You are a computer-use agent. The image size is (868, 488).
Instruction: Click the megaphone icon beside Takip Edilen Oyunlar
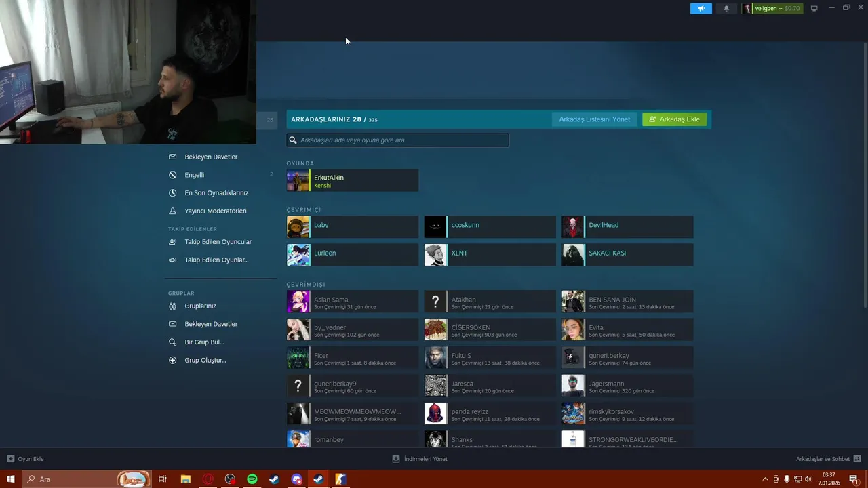(x=172, y=260)
